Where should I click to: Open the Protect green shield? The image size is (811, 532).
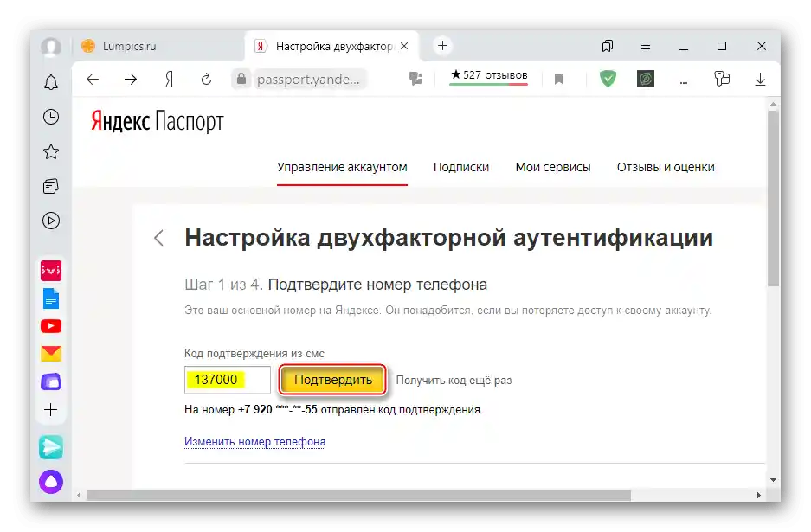pyautogui.click(x=608, y=79)
